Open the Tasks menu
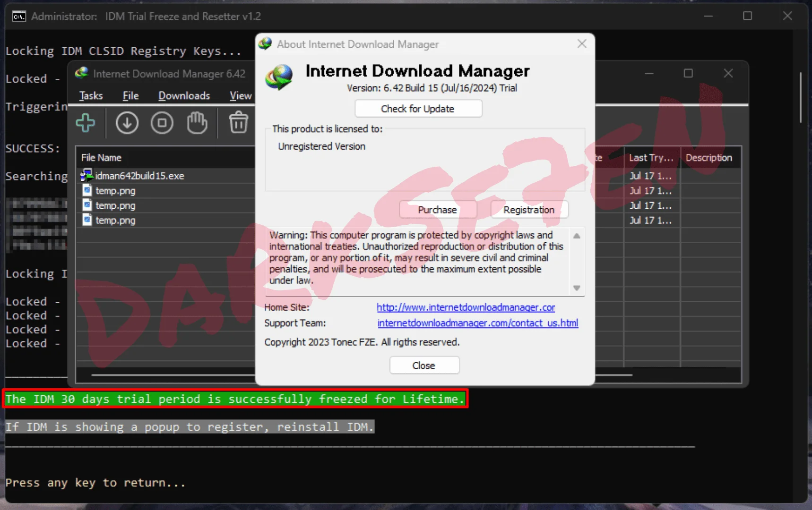812x510 pixels. (91, 96)
